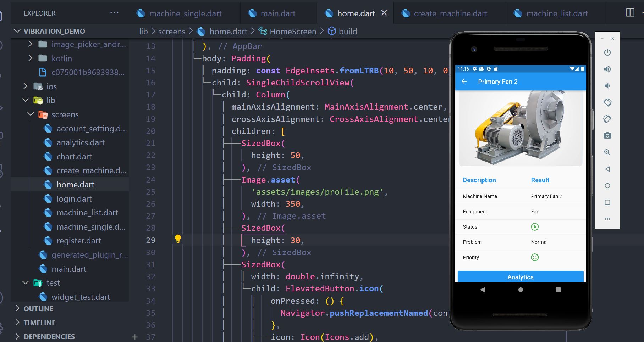Click the split editor icon top right
644x342 pixels.
click(630, 12)
